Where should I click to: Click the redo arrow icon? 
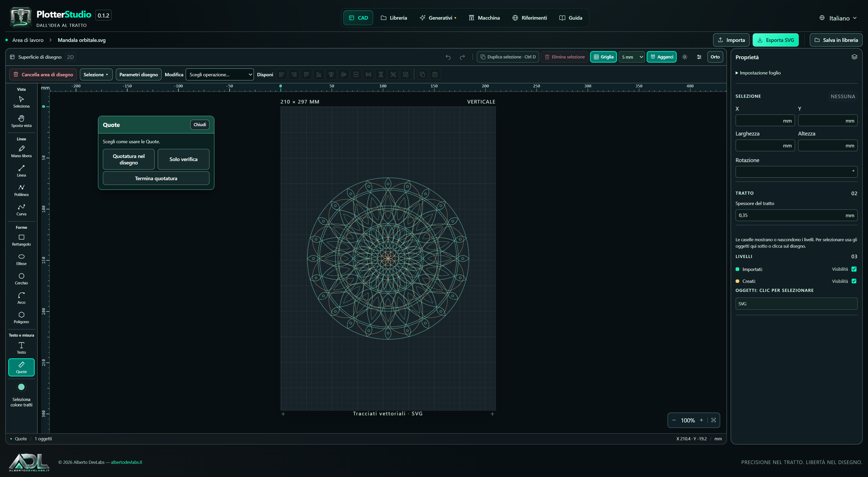(462, 57)
